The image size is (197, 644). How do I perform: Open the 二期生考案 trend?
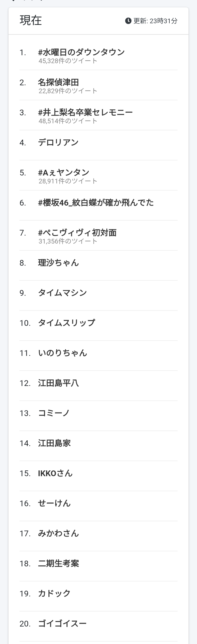[59, 563]
